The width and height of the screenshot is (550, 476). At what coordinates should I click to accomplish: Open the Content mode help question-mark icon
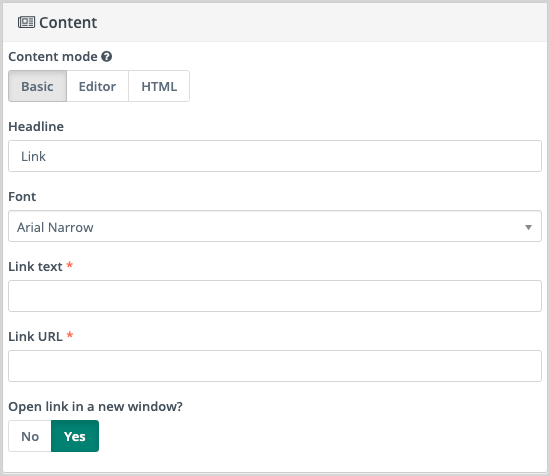pos(107,56)
